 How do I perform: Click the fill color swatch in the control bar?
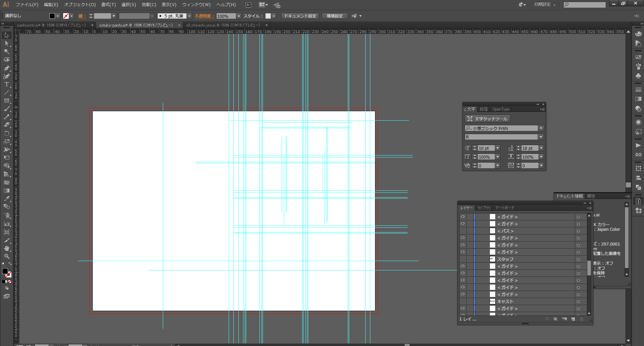(52, 16)
